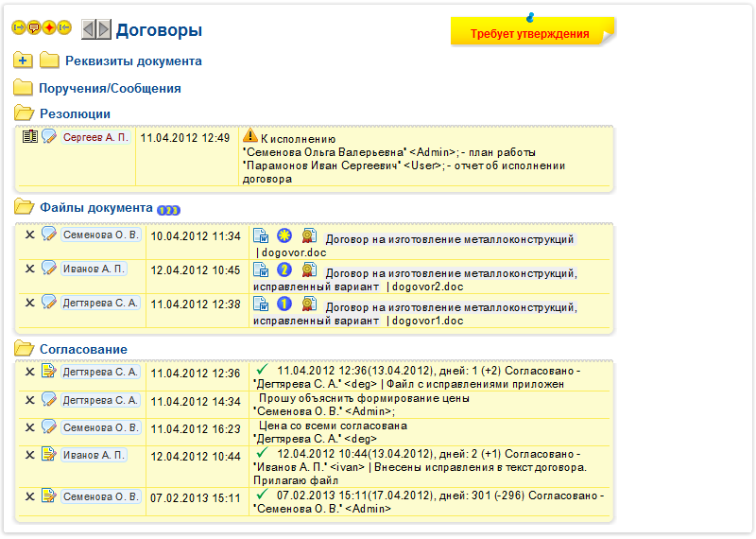Open the book icon in Сергеев А. П. row
The height and width of the screenshot is (539, 756).
click(x=30, y=136)
